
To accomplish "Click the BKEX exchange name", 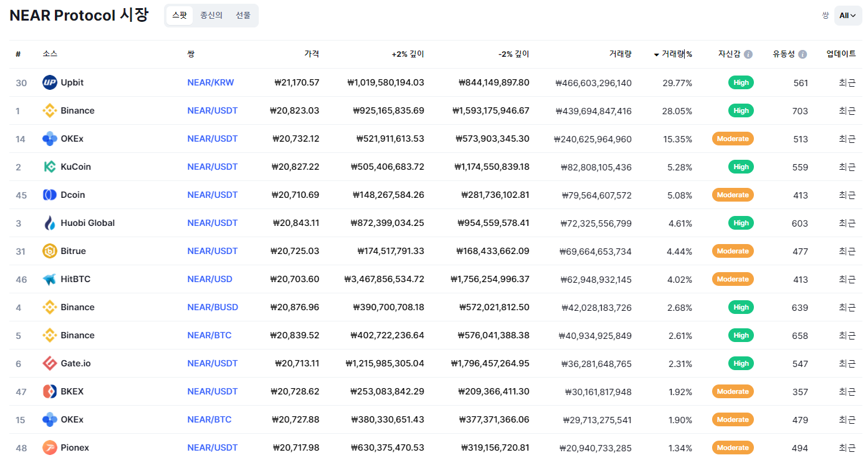I will pyautogui.click(x=72, y=391).
